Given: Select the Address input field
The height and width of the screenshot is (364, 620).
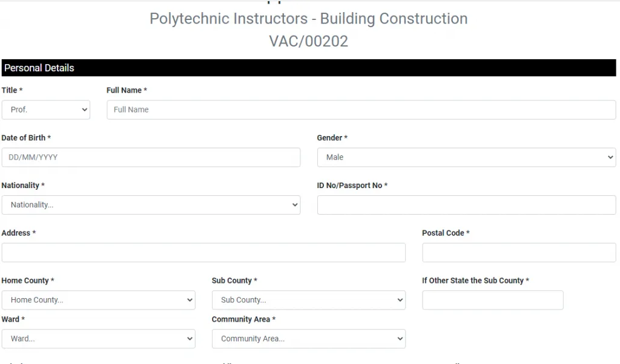Looking at the screenshot, I should point(203,253).
